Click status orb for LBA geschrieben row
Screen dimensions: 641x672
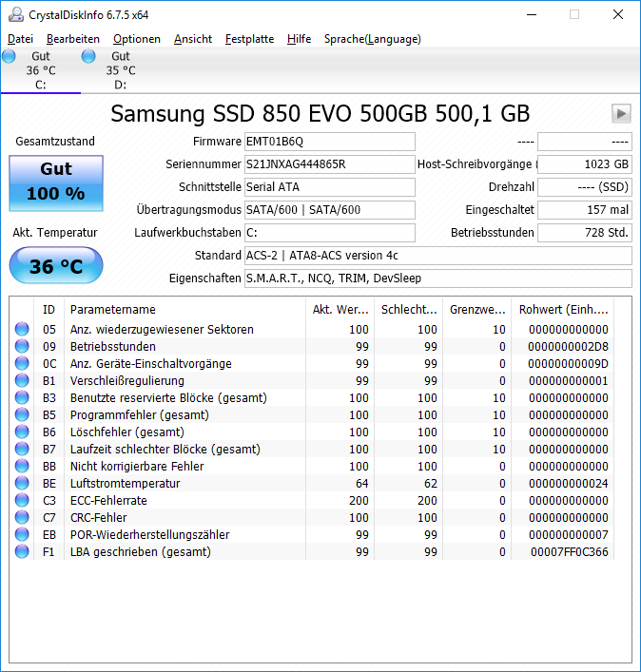click(22, 552)
